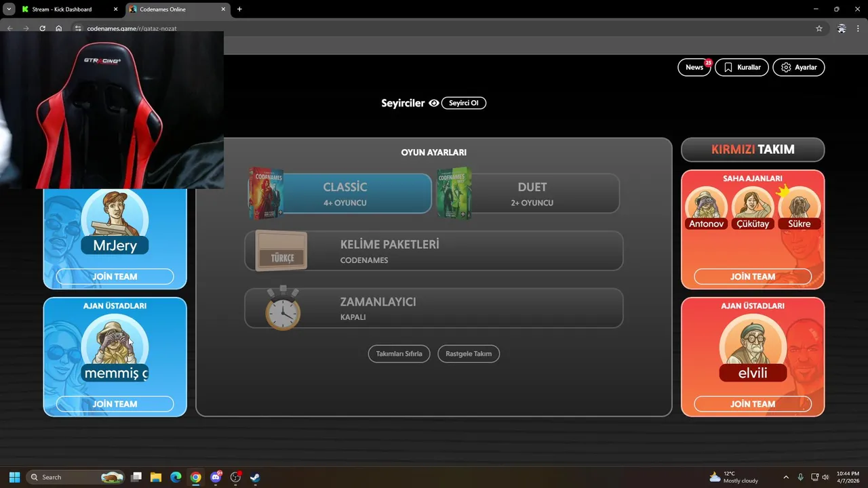Screen dimensions: 868x488
Task: Open Microsoft Edge from taskbar
Action: pyautogui.click(x=176, y=477)
